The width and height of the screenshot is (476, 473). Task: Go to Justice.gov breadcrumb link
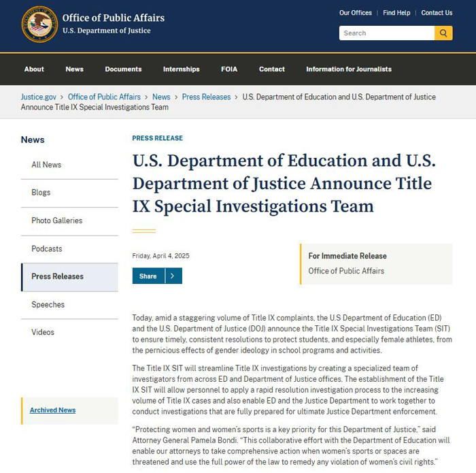[x=39, y=97]
